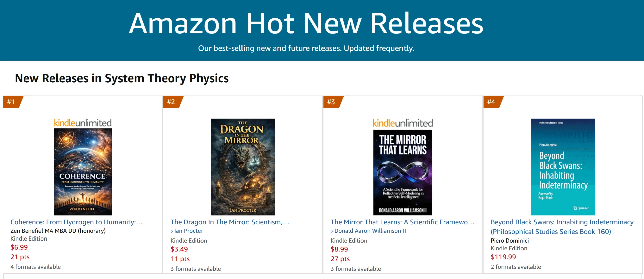Click the 'New Releases in System Theory Physics' heading
The image size is (644, 279).
coord(122,78)
